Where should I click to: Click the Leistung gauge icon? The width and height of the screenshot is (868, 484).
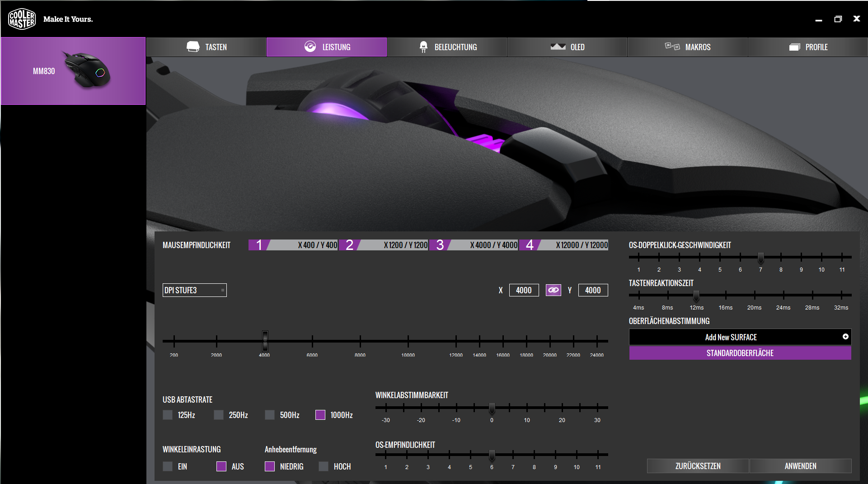(310, 47)
